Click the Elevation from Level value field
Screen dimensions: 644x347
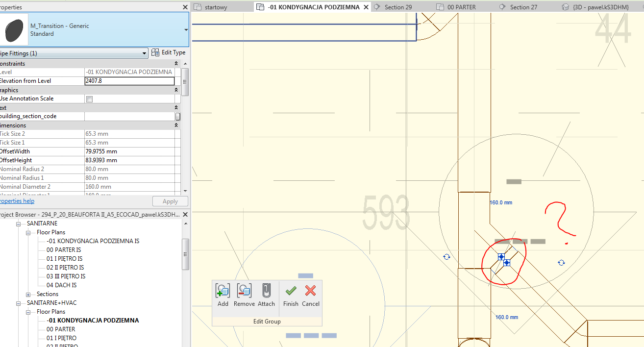pyautogui.click(x=129, y=81)
